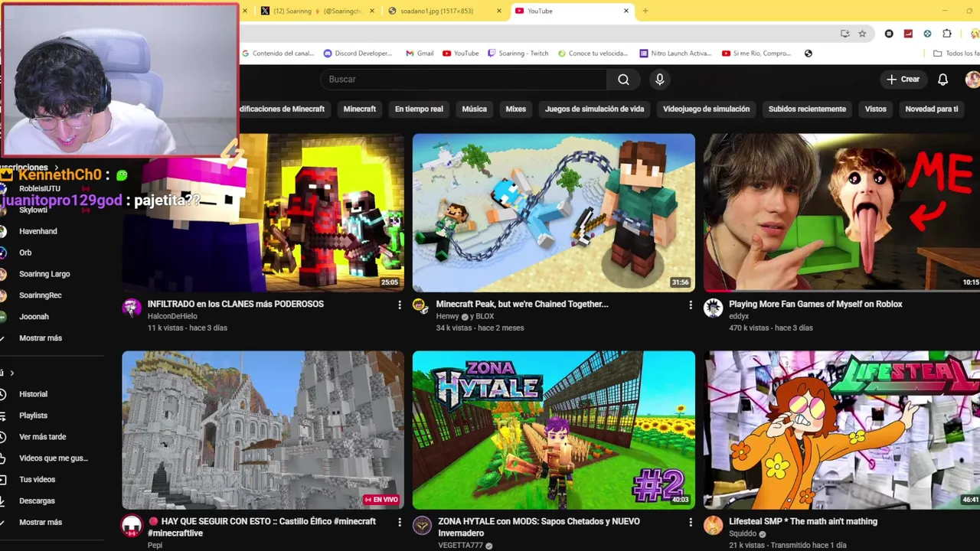Open Ver más tarde in the sidebar
The height and width of the screenshot is (551, 980).
pos(42,437)
